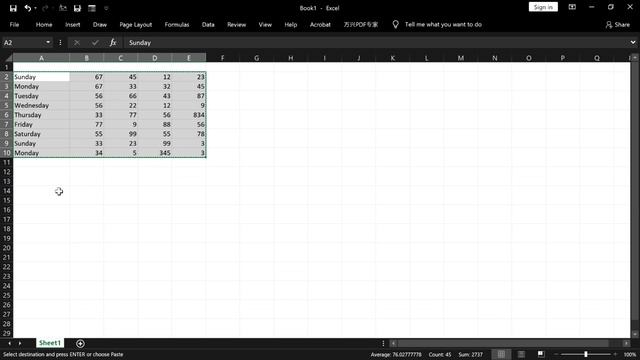Undo the last action
The width and height of the screenshot is (640, 360).
click(x=27, y=8)
